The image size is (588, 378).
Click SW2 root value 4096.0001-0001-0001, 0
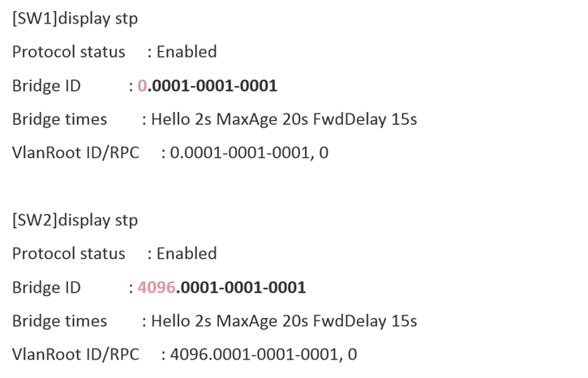tap(264, 354)
